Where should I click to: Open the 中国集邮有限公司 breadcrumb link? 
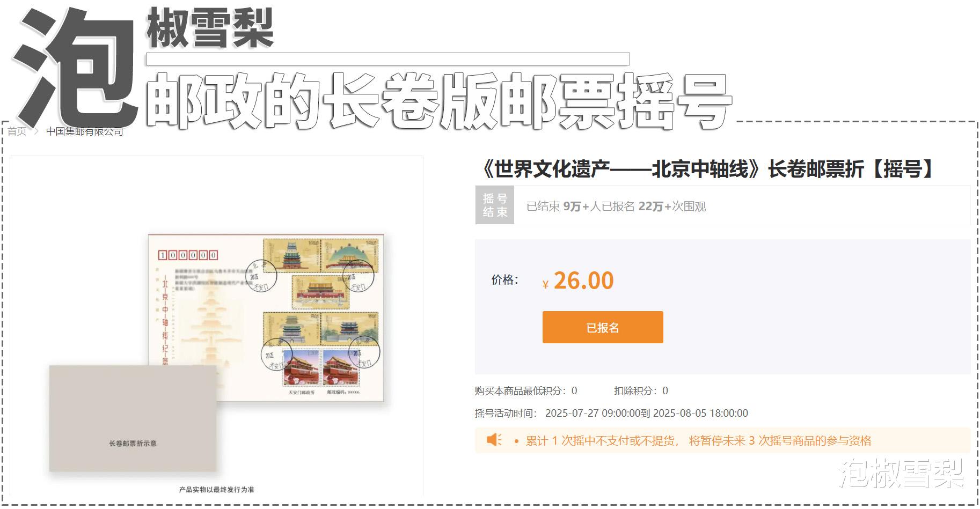85,131
